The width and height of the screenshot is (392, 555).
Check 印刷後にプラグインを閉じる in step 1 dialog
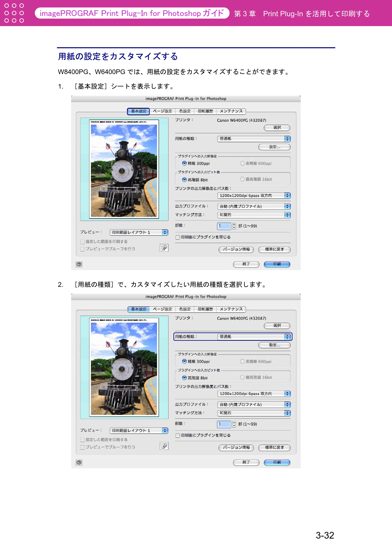click(178, 237)
